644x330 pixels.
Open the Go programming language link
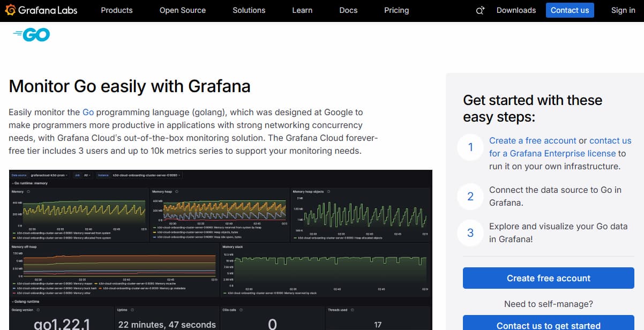pos(87,112)
